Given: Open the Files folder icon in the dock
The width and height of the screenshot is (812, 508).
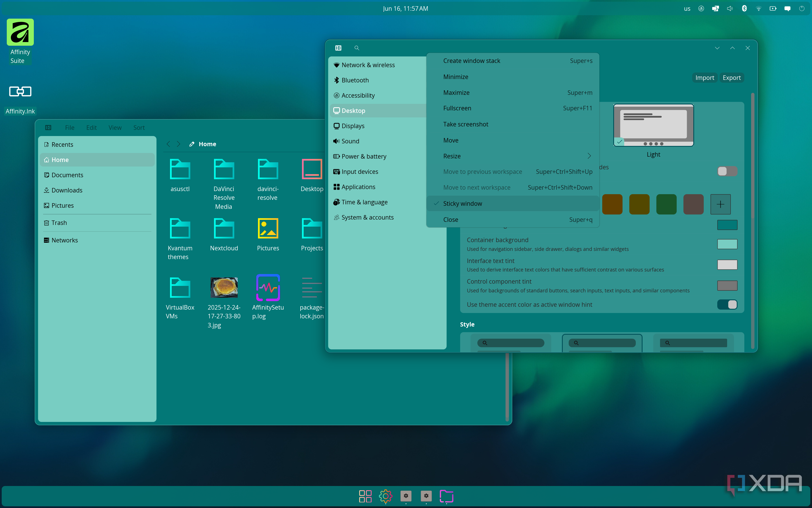Looking at the screenshot, I should coord(447,496).
